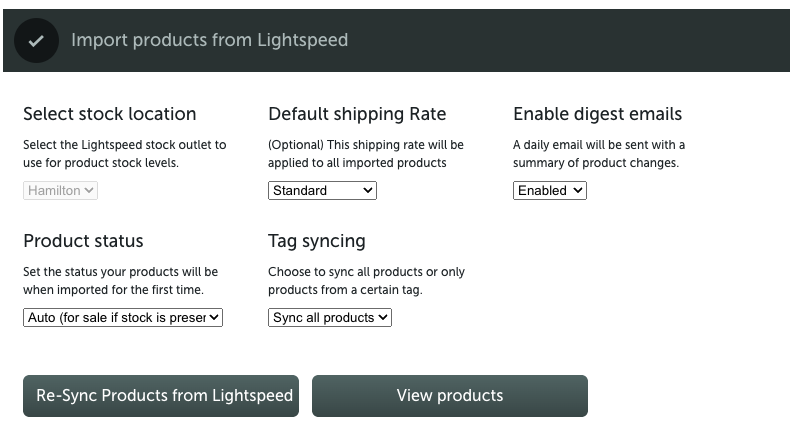Click the daily email summary description text
799x431 pixels.
click(599, 154)
